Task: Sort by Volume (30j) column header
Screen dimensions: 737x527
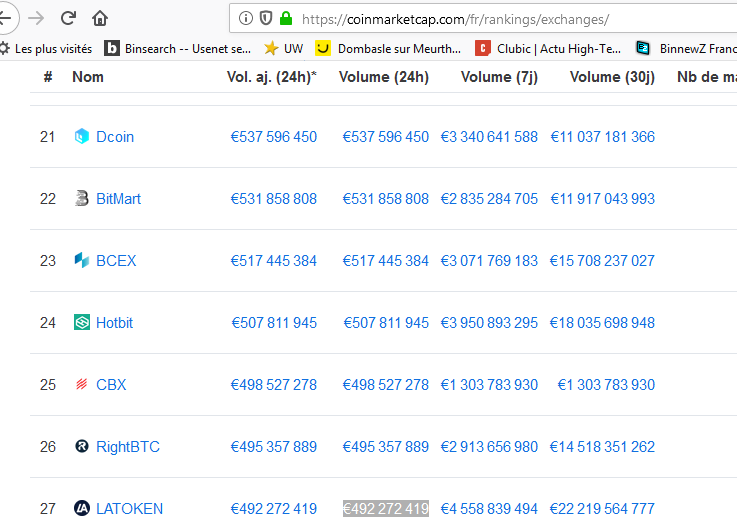Action: click(612, 77)
